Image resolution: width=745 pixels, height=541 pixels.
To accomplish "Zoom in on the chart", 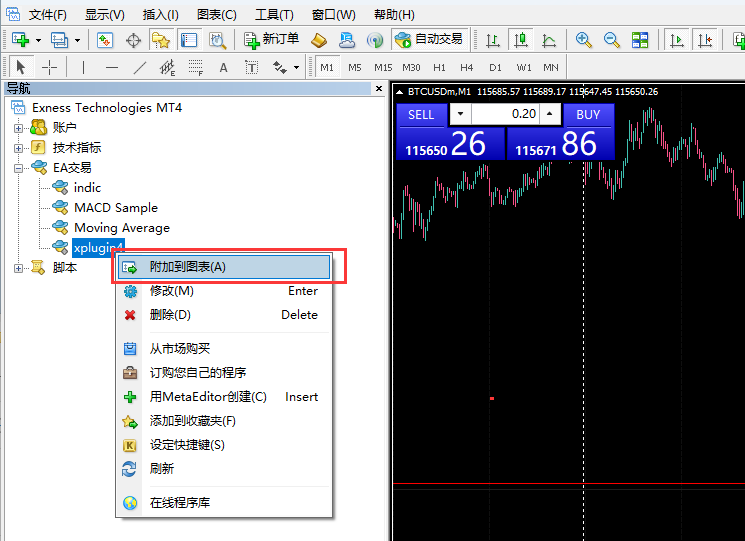I will [583, 40].
